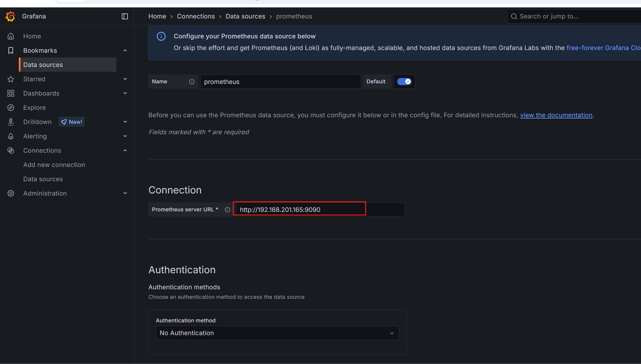Expand the Starred section chevron

pos(125,79)
